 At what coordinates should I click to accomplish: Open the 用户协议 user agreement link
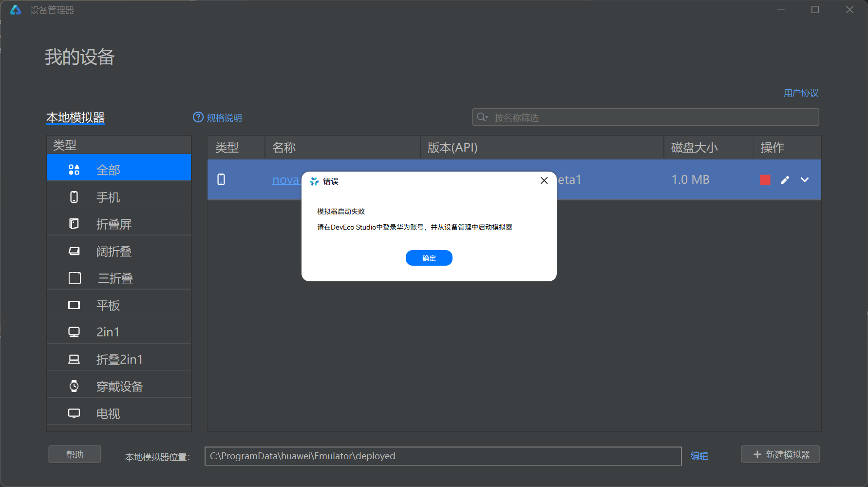click(800, 93)
